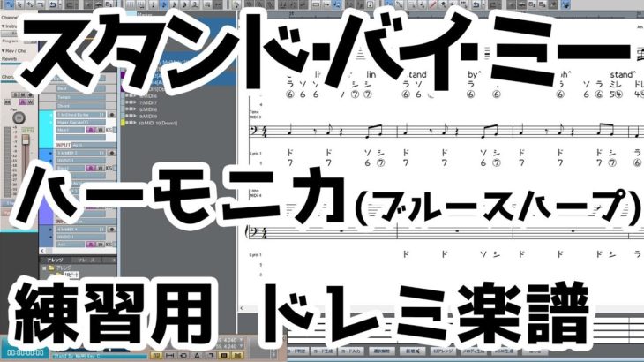The image size is (644, 362).
Task: Select the Chord track row
Action: (80, 106)
